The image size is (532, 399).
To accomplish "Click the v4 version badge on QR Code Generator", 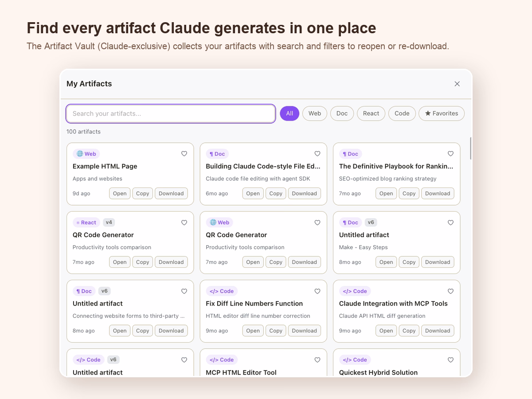I will pos(109,222).
